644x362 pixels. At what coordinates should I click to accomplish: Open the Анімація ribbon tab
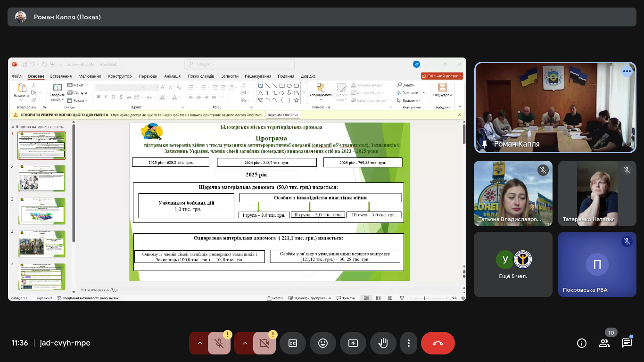tap(172, 76)
